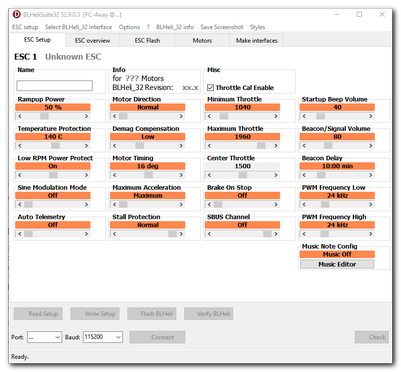The height and width of the screenshot is (372, 401).
Task: Decrease Maximum Throttle with left arrow
Action: click(209, 146)
